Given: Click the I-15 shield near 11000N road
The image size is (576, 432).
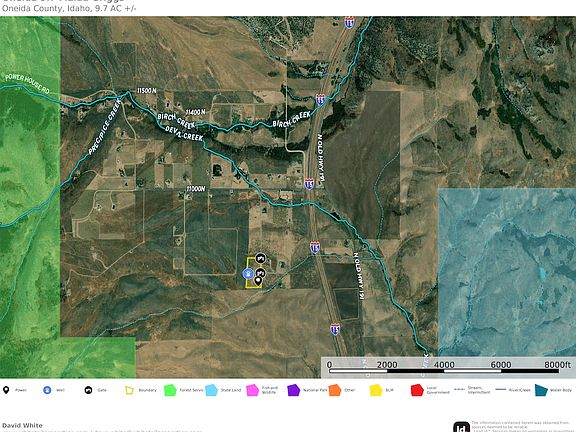Looking at the screenshot, I should [309, 184].
